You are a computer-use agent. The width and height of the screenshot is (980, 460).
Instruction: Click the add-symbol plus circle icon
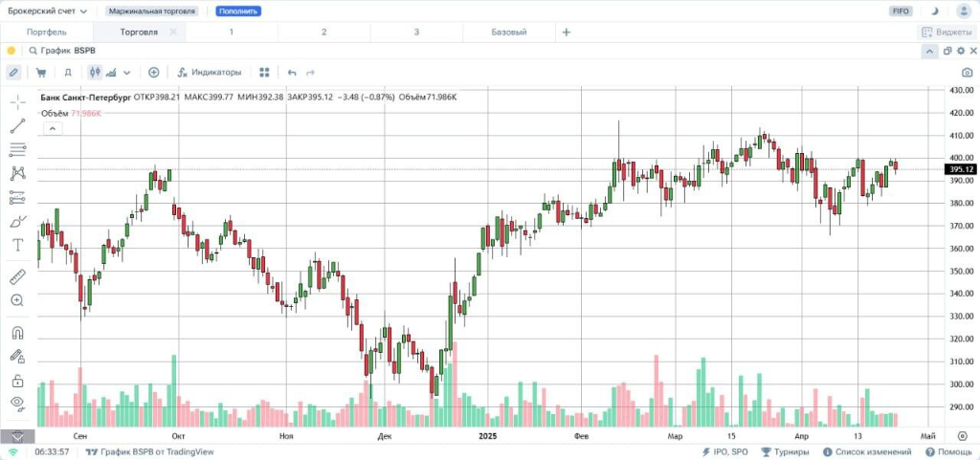point(154,72)
